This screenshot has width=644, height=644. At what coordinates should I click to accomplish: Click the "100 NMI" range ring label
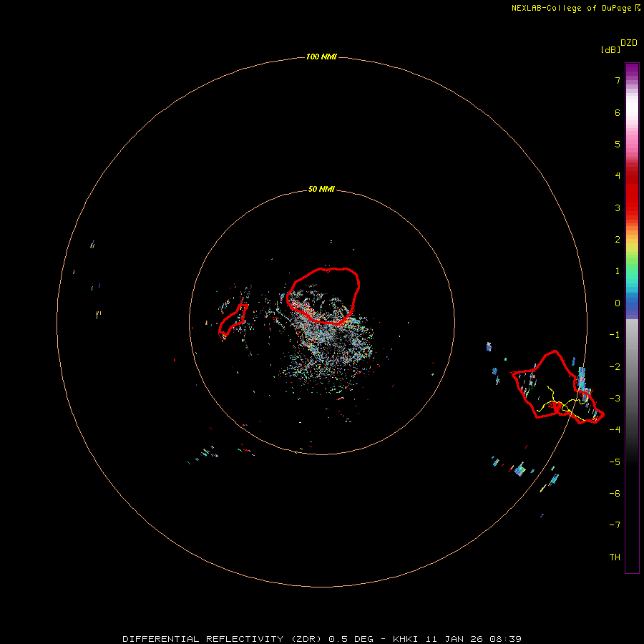321,57
